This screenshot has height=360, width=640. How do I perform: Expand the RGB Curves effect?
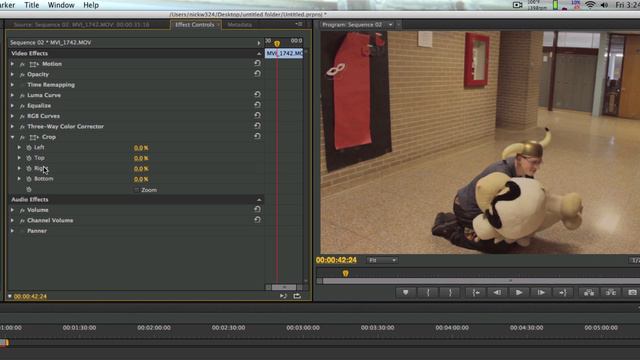point(12,116)
